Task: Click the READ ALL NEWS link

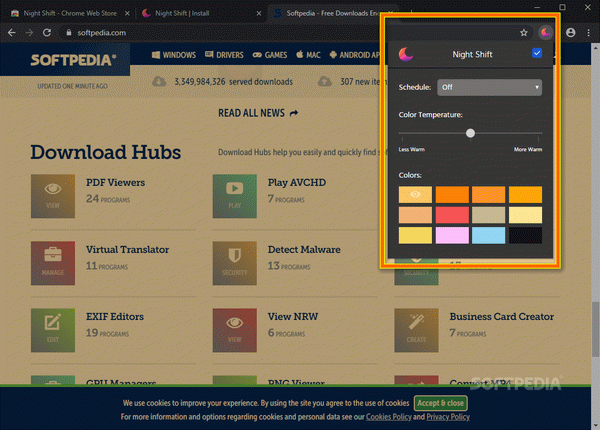Action: (x=258, y=113)
